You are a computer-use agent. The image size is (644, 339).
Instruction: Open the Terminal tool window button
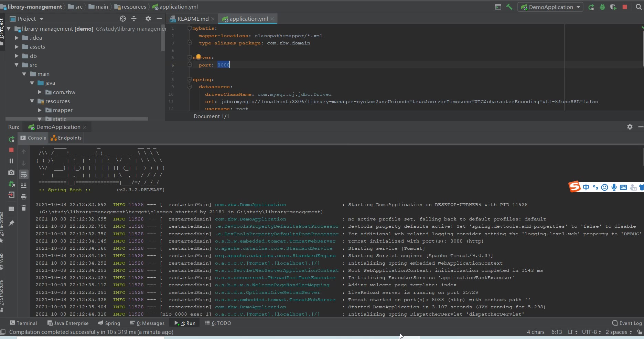pyautogui.click(x=23, y=323)
